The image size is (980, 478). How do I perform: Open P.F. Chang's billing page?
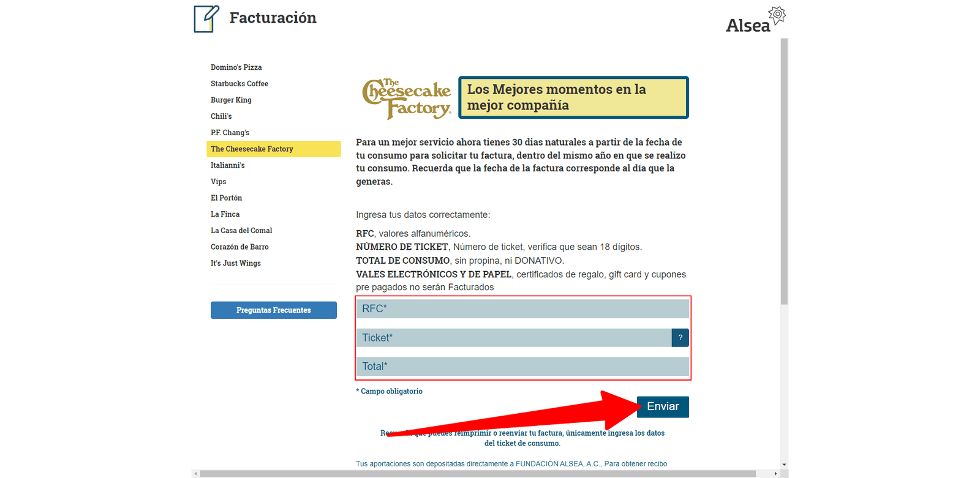(230, 133)
